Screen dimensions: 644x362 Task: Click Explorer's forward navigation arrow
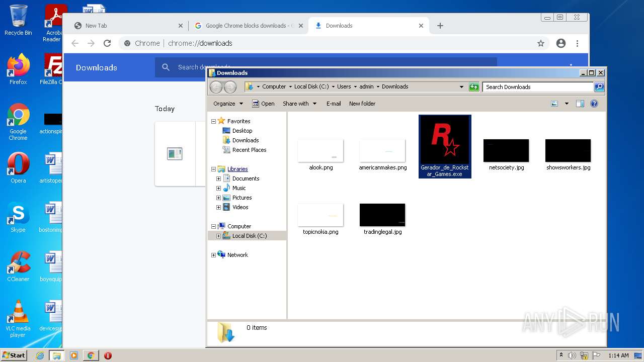point(230,87)
